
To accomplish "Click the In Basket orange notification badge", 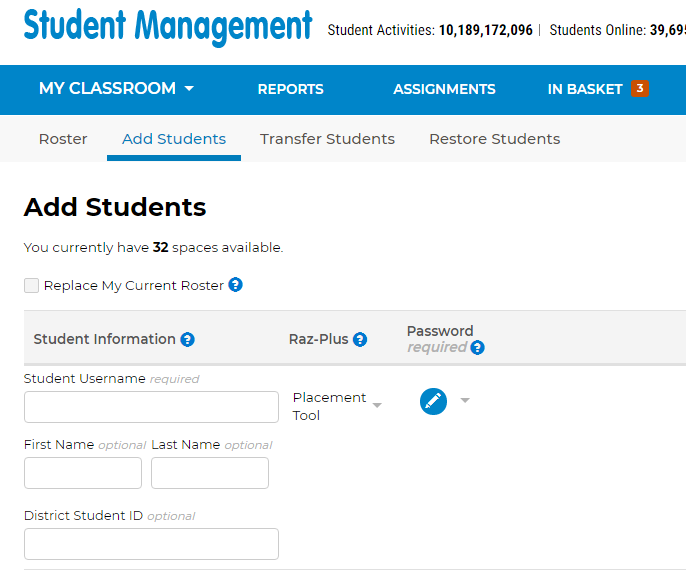I will click(x=640, y=88).
